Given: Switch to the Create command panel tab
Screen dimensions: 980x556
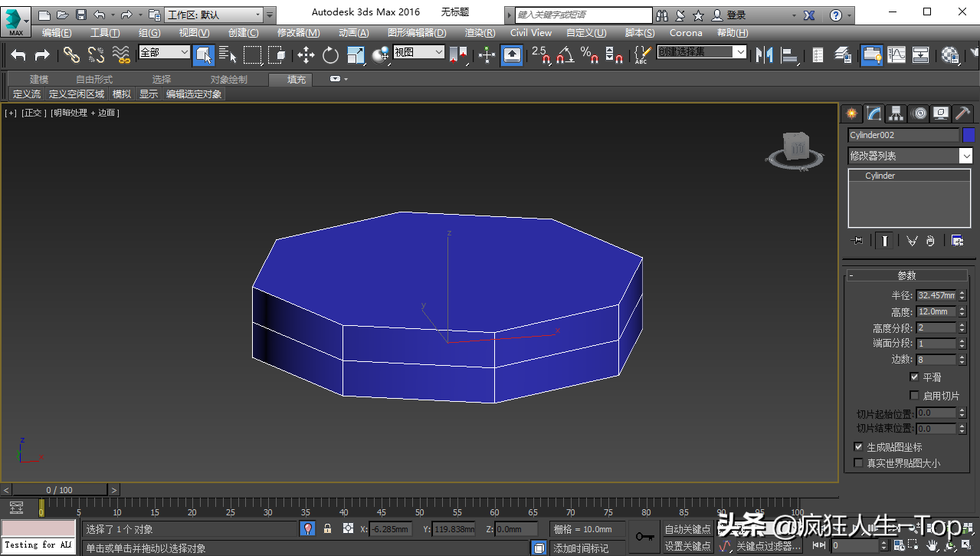Looking at the screenshot, I should tap(851, 114).
